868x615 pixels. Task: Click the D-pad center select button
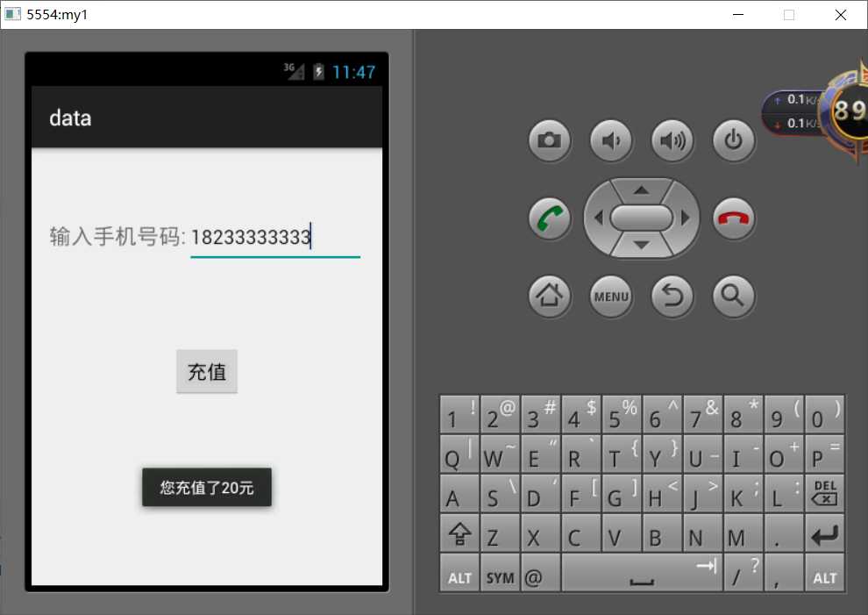[641, 218]
